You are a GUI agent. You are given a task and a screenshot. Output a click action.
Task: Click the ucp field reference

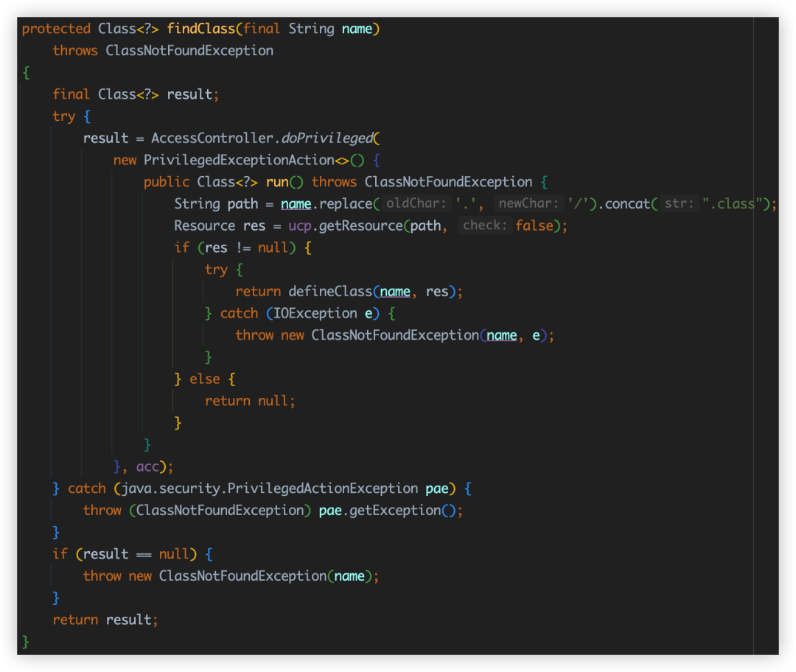(x=299, y=226)
